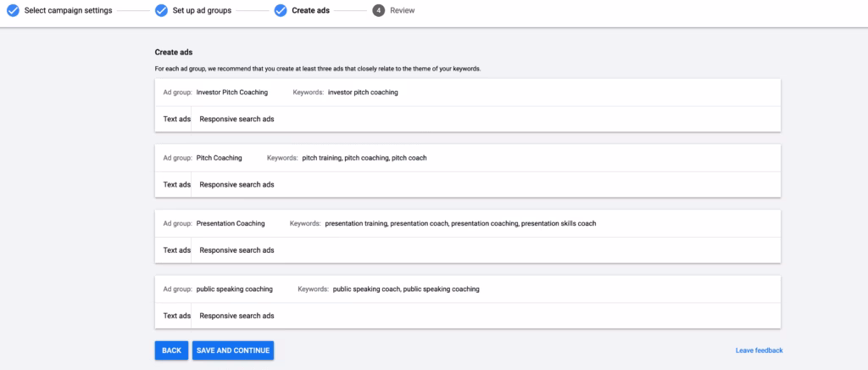Click the checkmark icon beside Create ads step
This screenshot has width=868, height=370.
(280, 11)
